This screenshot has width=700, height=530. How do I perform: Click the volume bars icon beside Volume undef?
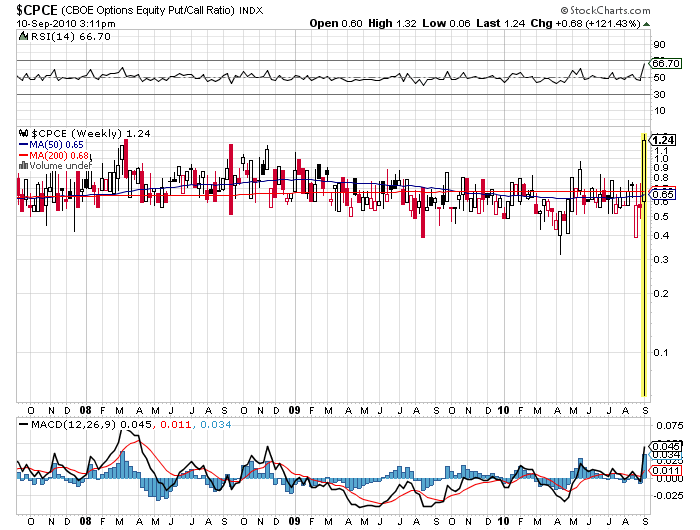(x=23, y=166)
